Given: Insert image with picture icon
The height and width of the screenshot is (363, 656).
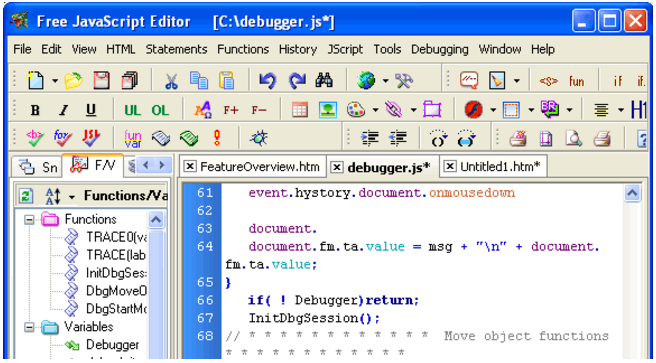Looking at the screenshot, I should [x=328, y=110].
